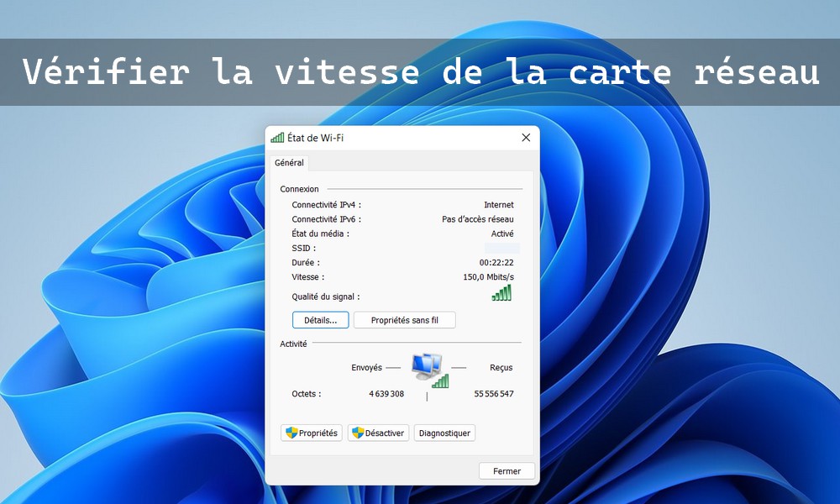Click the État du média value Activé
The height and width of the screenshot is (504, 840).
(x=502, y=234)
